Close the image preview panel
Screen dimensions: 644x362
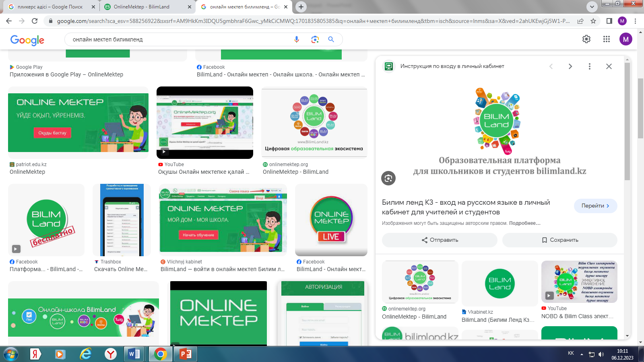(x=609, y=66)
